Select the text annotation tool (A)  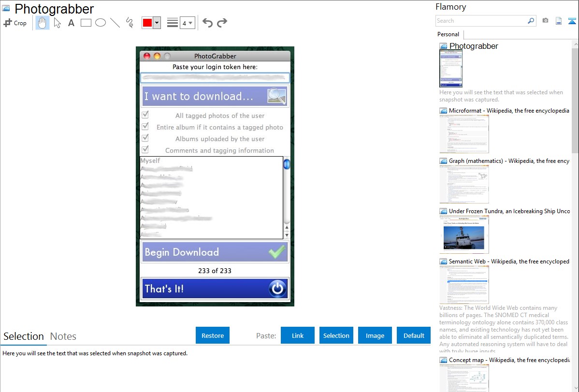[x=71, y=23]
